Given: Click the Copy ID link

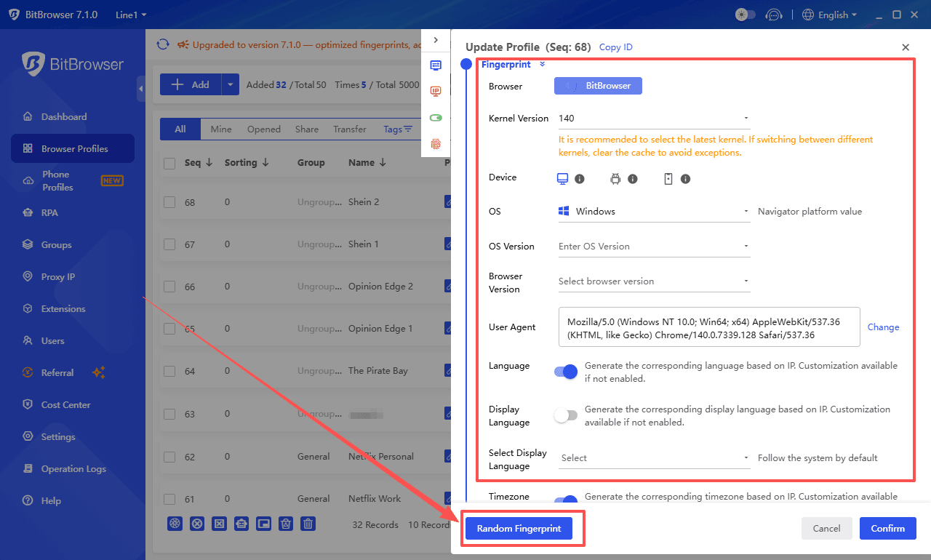Looking at the screenshot, I should pos(616,47).
